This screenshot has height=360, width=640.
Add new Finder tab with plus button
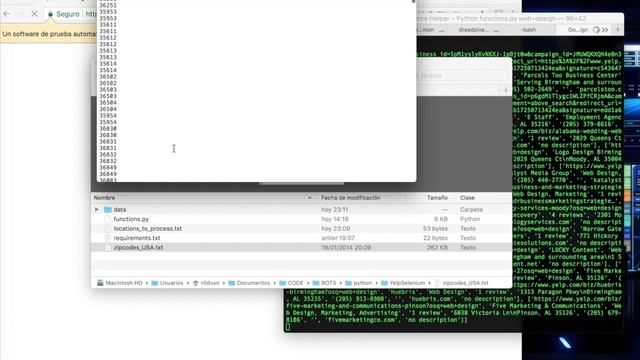506,90
